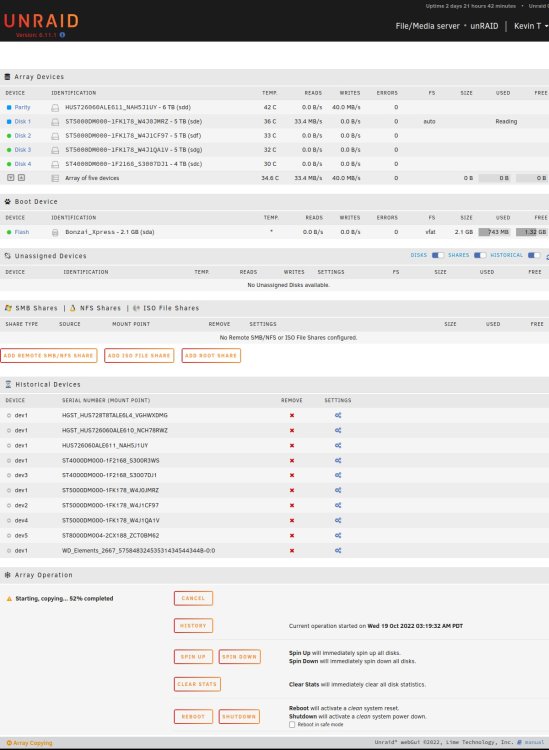Toggle the HISTORICAL switch in Unassigned Devices

coord(534,255)
